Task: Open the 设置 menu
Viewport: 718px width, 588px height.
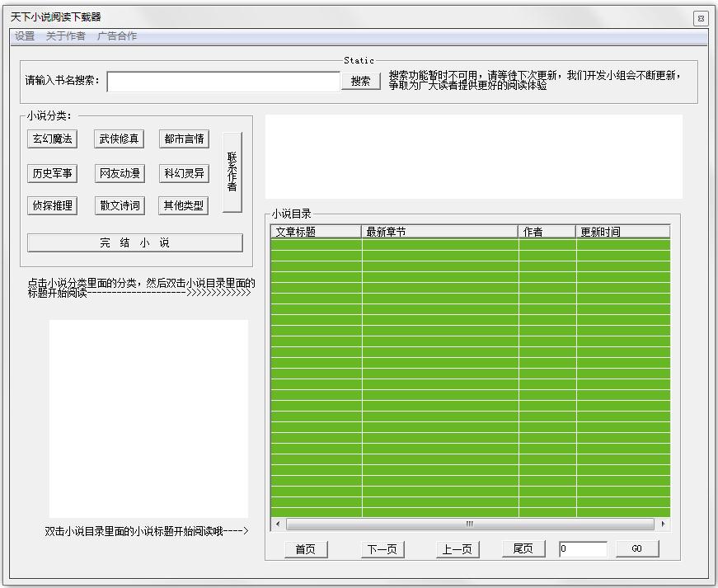Action: 25,36
